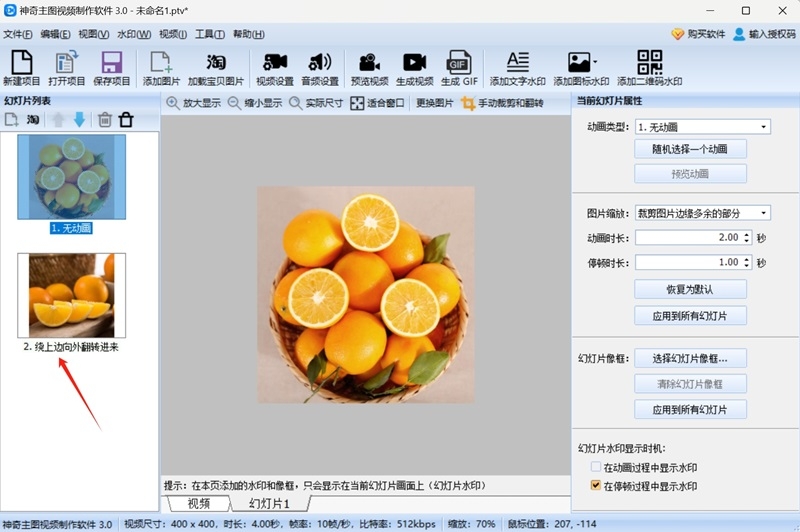Open 视频设置 video settings
The image size is (800, 532).
coord(274,67)
